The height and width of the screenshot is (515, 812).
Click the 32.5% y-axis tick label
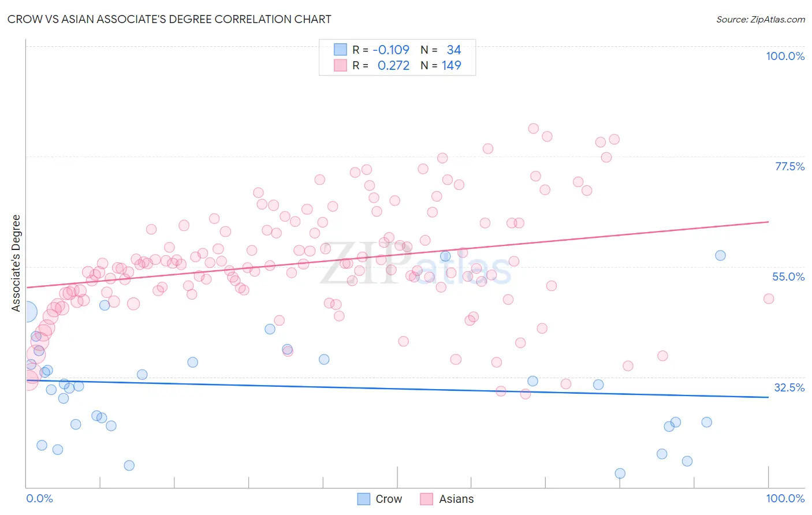tap(789, 387)
